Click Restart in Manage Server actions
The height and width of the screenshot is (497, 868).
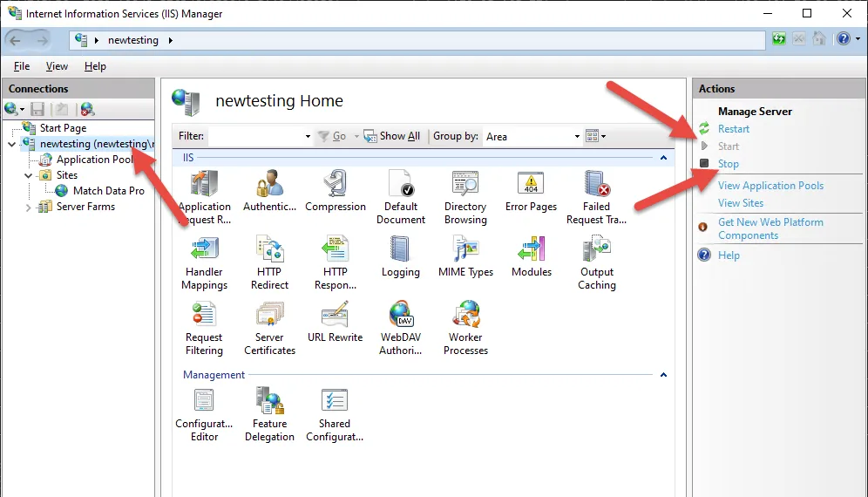pyautogui.click(x=733, y=129)
